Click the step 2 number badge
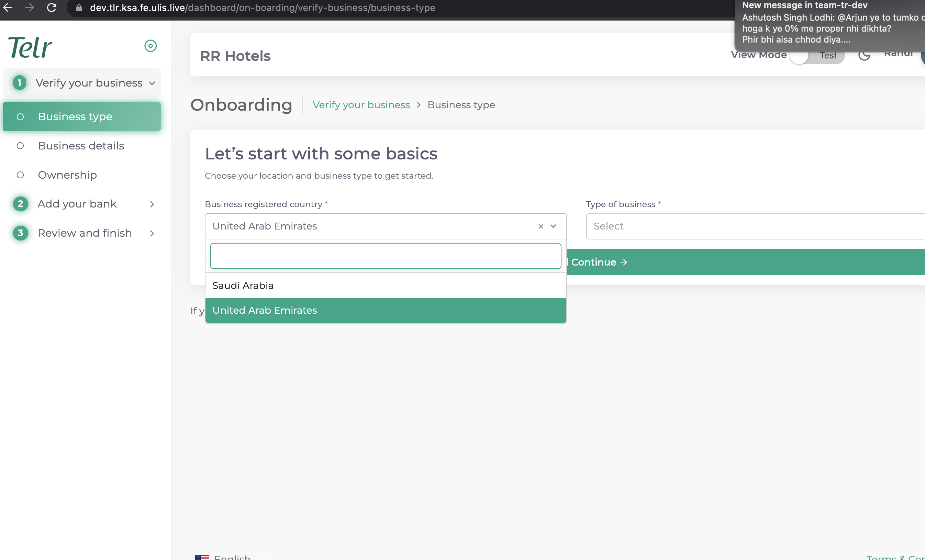This screenshot has width=925, height=560. pyautogui.click(x=20, y=204)
